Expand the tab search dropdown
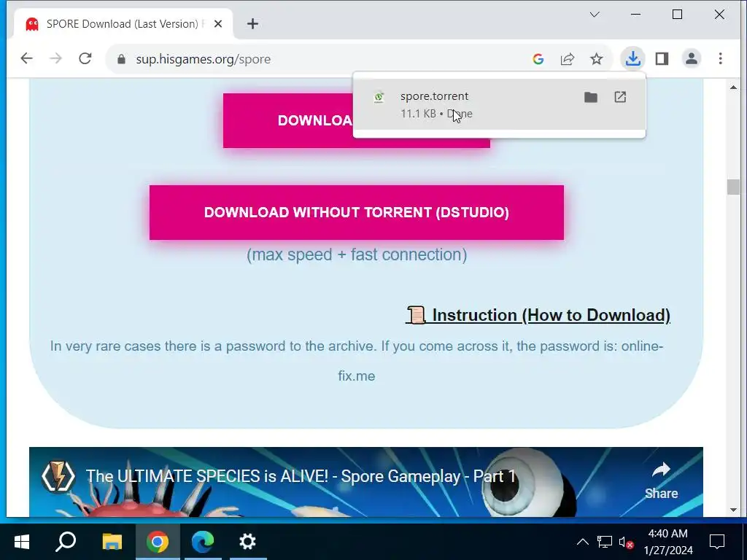 coord(595,15)
